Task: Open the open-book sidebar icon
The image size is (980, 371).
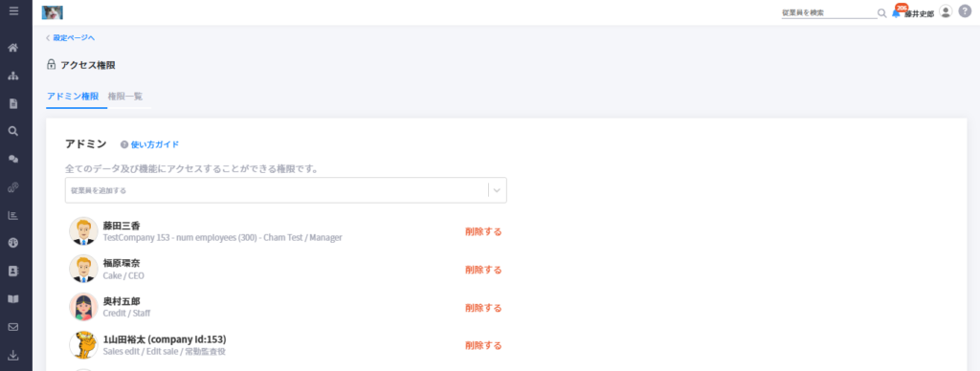Action: point(13,299)
